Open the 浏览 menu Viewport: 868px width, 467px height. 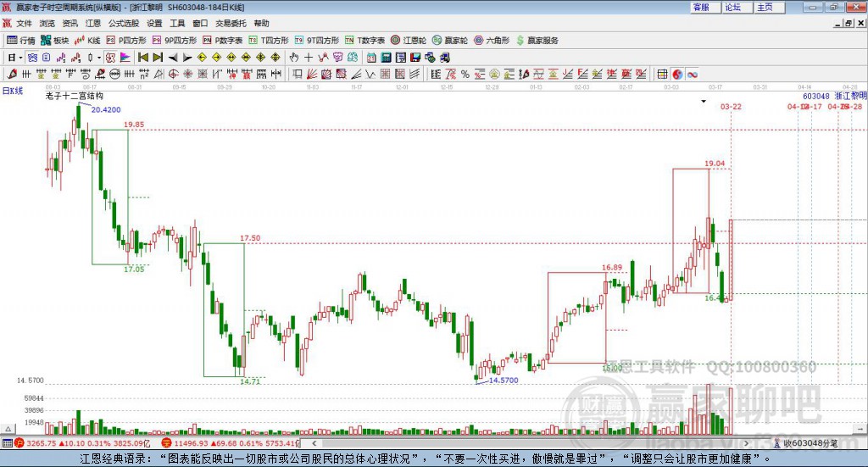pos(47,23)
